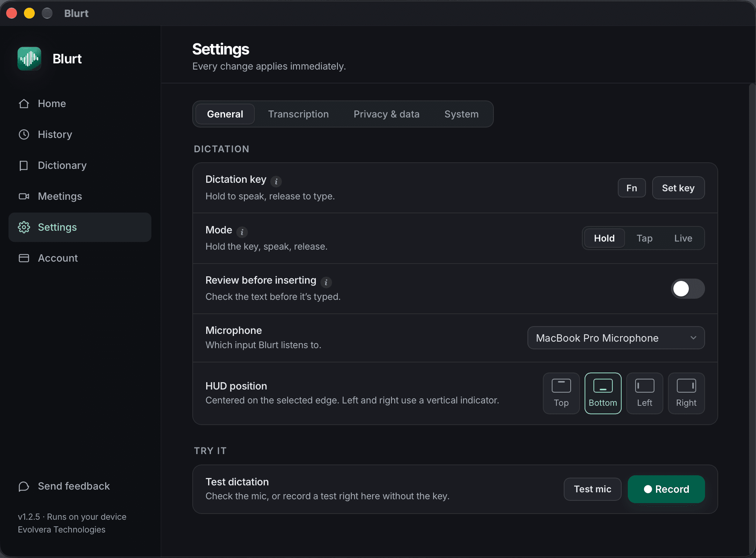The height and width of the screenshot is (558, 756).
Task: Open Account page label
Action: [58, 258]
